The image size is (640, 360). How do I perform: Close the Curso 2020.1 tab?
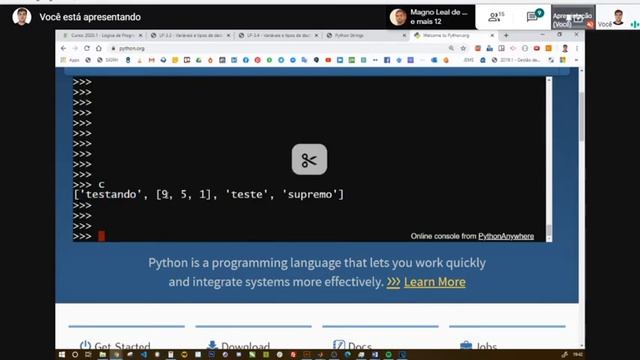click(x=140, y=36)
